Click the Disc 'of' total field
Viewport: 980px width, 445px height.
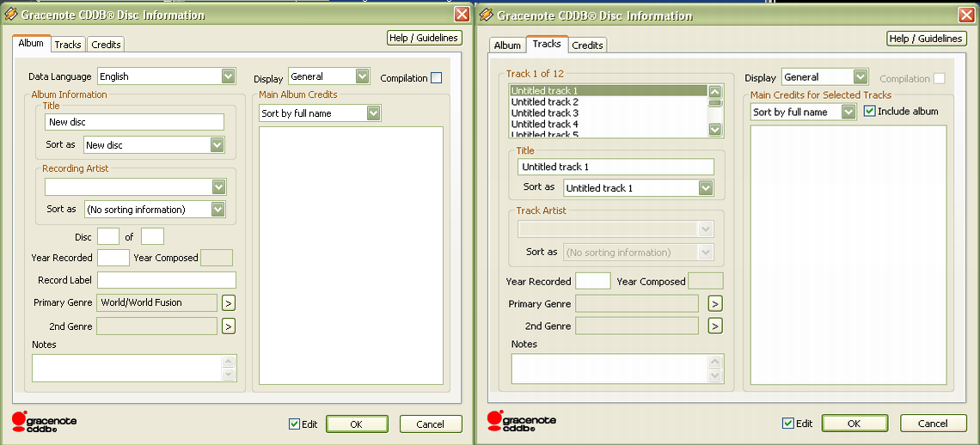pos(152,236)
